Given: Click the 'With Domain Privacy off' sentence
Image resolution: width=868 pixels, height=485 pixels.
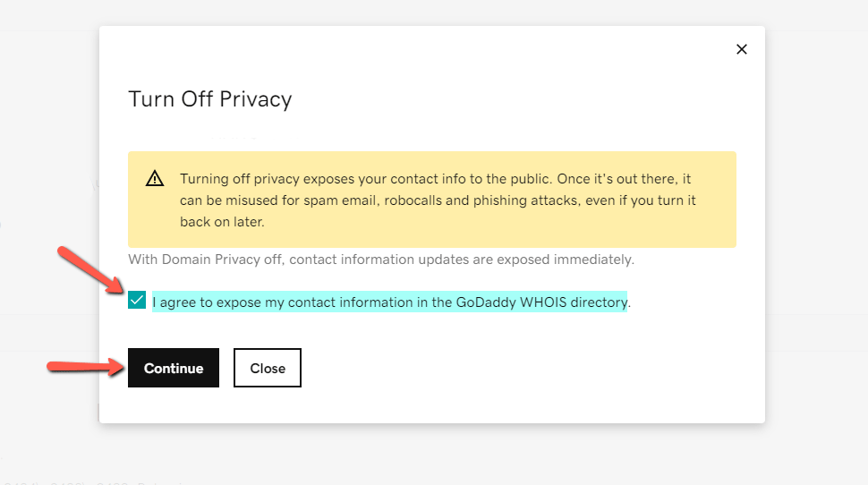Looking at the screenshot, I should point(380,260).
